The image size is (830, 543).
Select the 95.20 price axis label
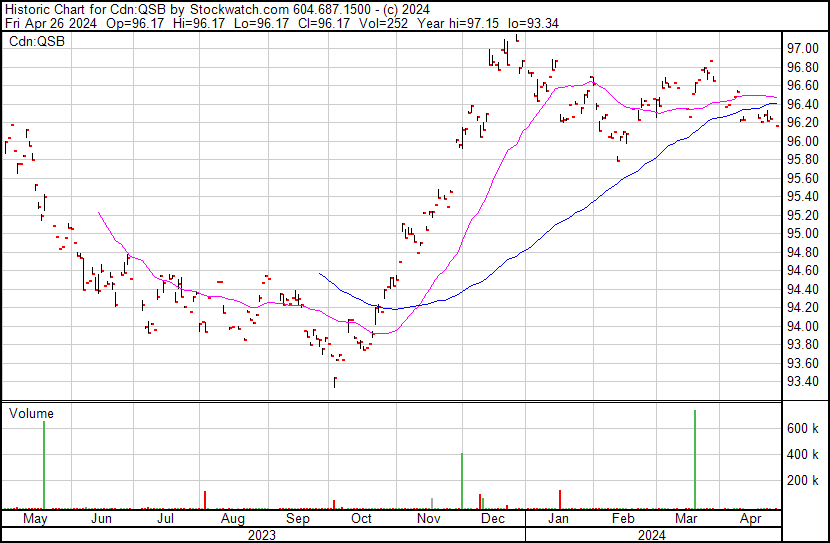pyautogui.click(x=802, y=215)
